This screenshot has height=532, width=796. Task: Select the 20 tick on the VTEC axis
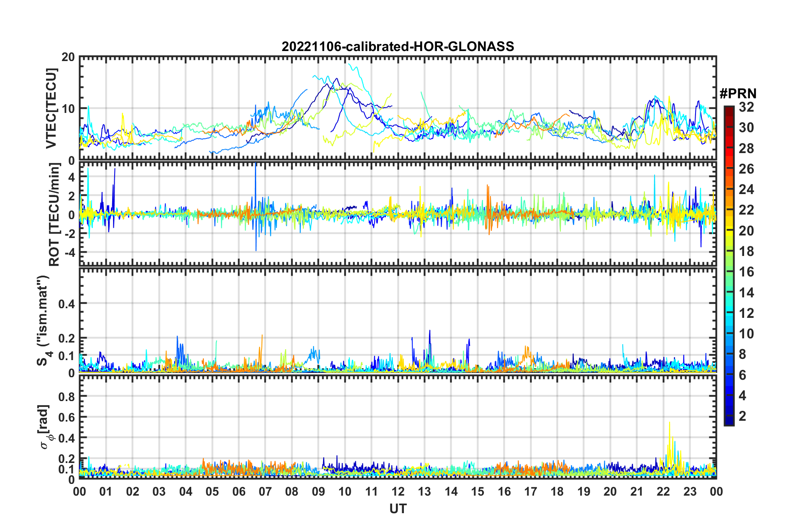click(x=68, y=57)
